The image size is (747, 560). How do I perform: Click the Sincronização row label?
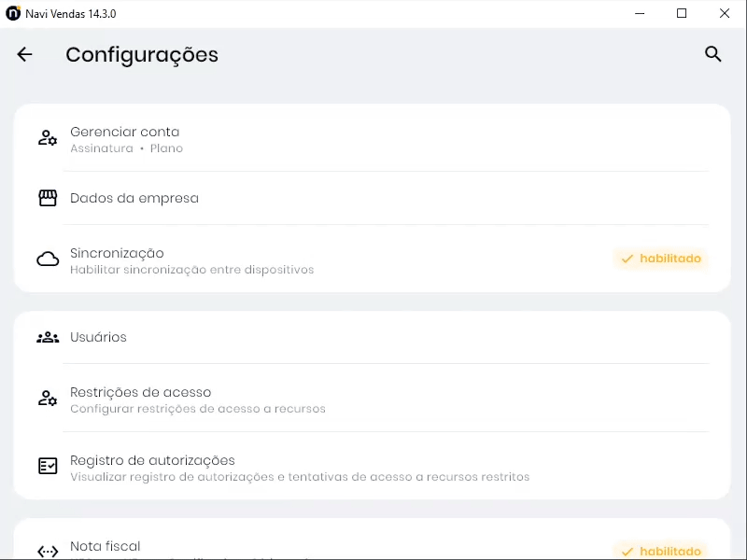[x=117, y=253]
